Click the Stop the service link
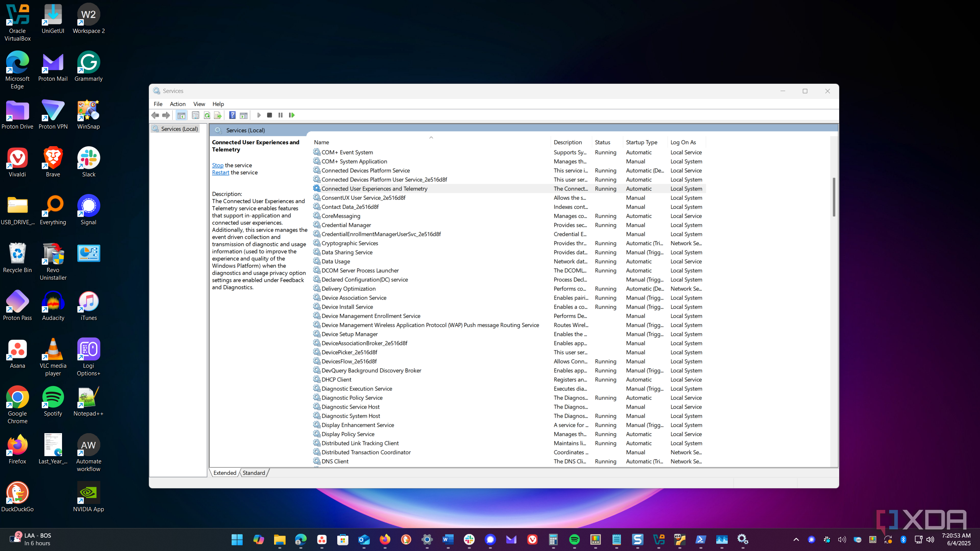The image size is (980, 551). [x=217, y=165]
